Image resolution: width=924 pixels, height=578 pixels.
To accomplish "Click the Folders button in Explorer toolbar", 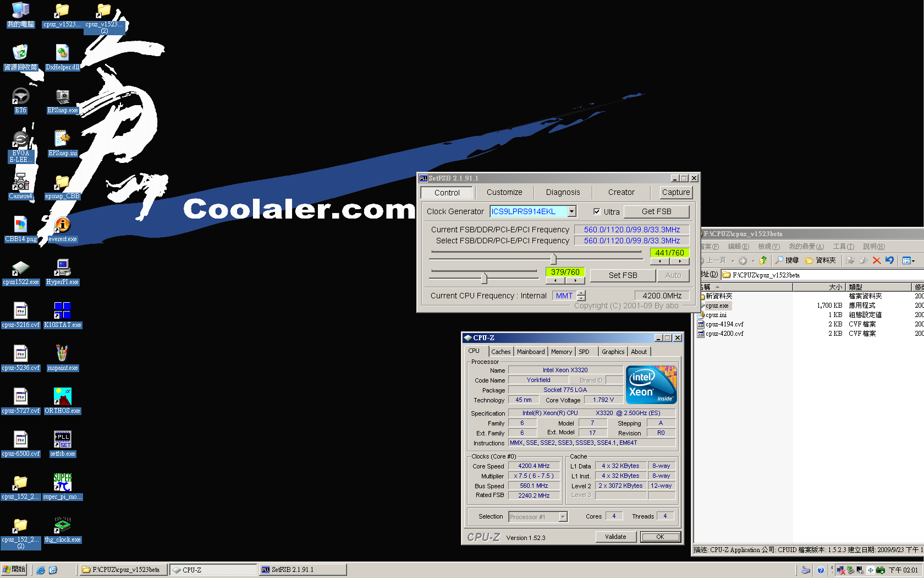I will tap(820, 260).
